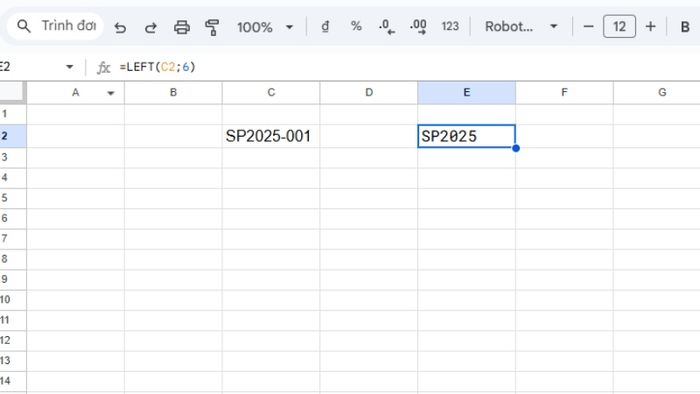Select cell E2 containing SP2025

[x=467, y=136]
